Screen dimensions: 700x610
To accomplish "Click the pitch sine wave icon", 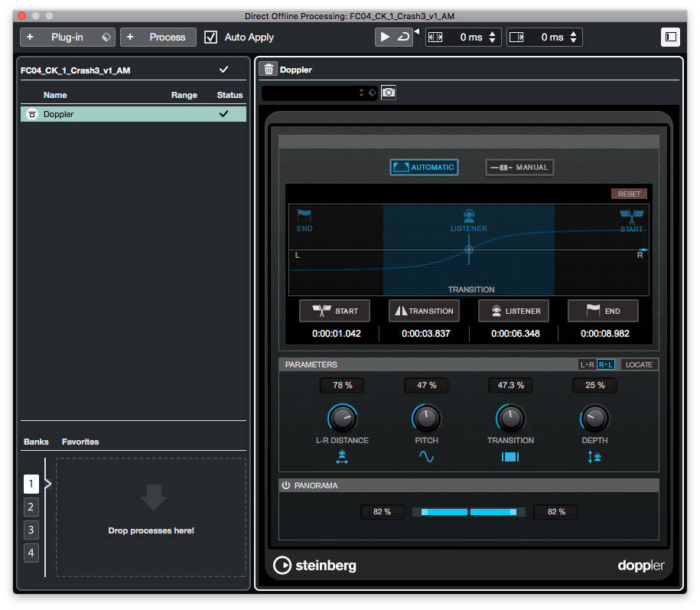I will click(426, 457).
